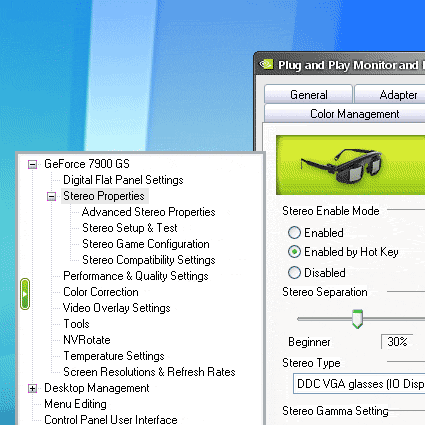The width and height of the screenshot is (425, 425).
Task: Click the Stereo Separation slider thumb
Action: tap(357, 319)
